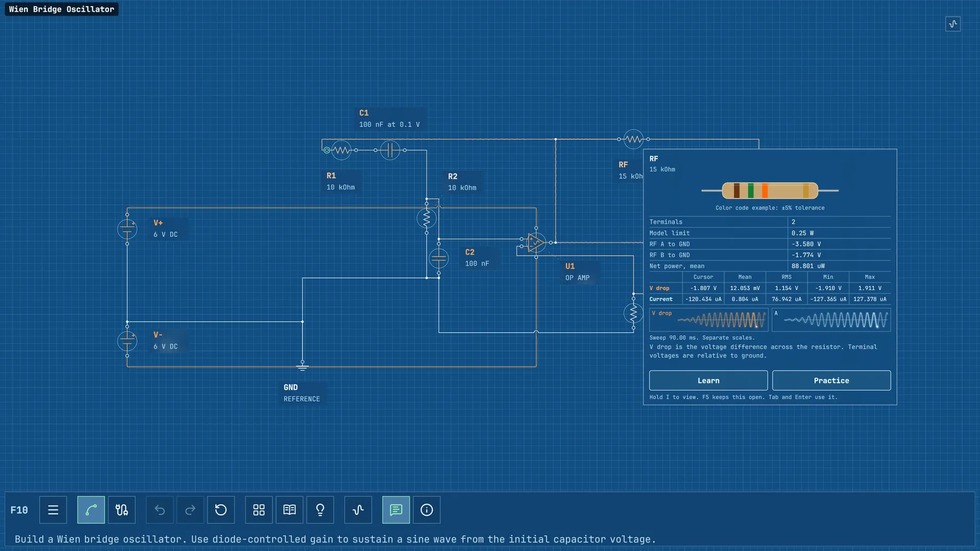Image resolution: width=980 pixels, height=551 pixels.
Task: Open the info circle icon
Action: coord(427,510)
